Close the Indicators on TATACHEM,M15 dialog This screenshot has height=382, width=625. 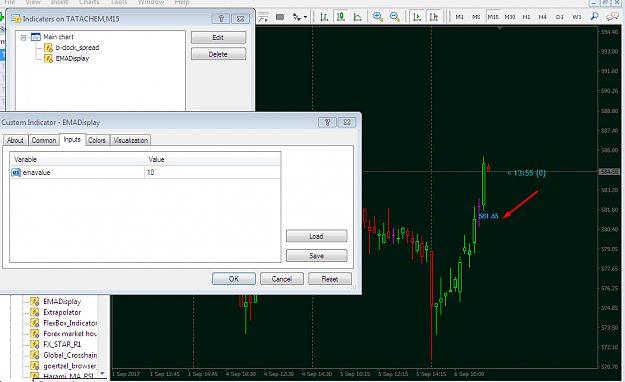click(x=240, y=18)
